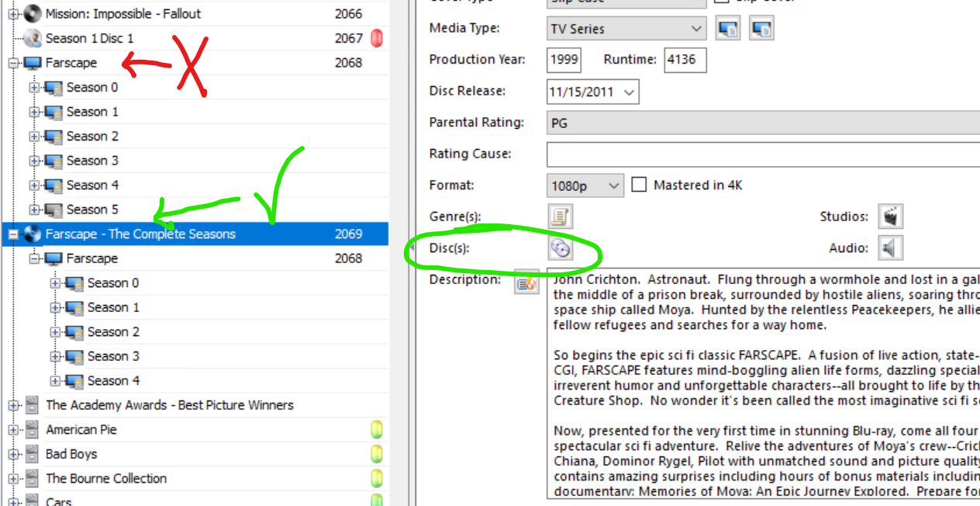The height and width of the screenshot is (506, 980).
Task: Click the red status indicator on Season 1 Disc 1 row
Action: pos(377,38)
